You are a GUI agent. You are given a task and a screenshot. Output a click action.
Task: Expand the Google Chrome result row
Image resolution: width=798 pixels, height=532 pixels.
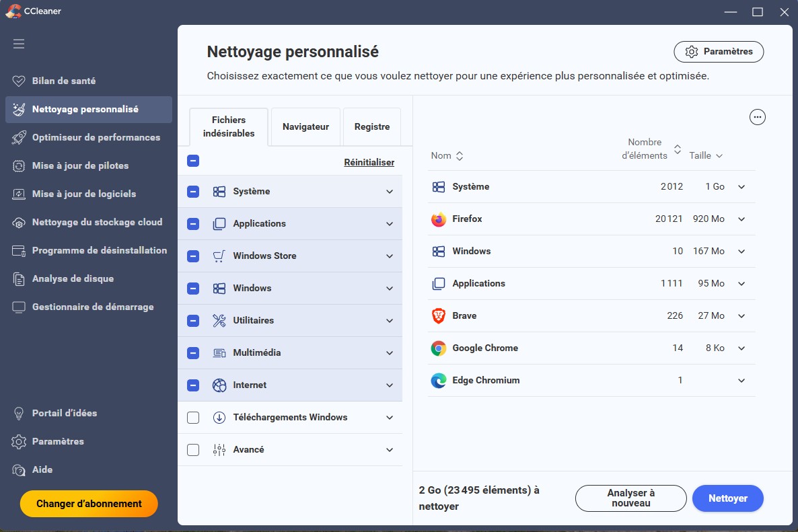741,348
